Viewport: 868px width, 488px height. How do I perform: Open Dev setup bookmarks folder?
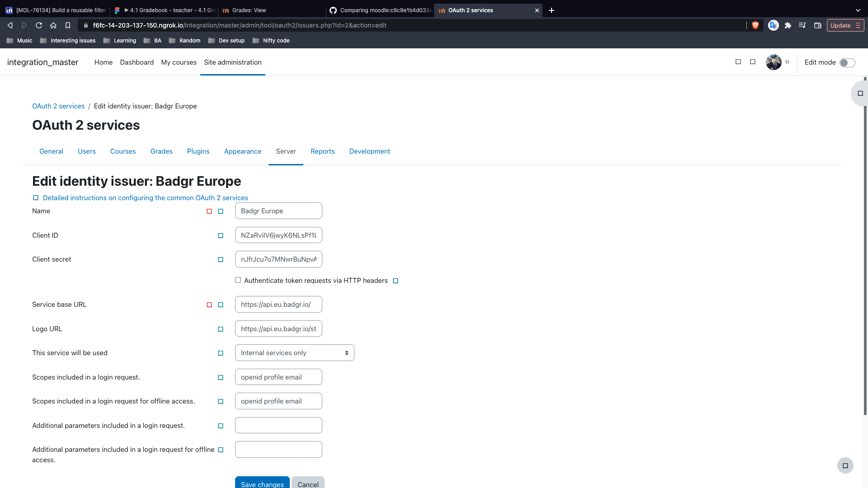pyautogui.click(x=226, y=41)
